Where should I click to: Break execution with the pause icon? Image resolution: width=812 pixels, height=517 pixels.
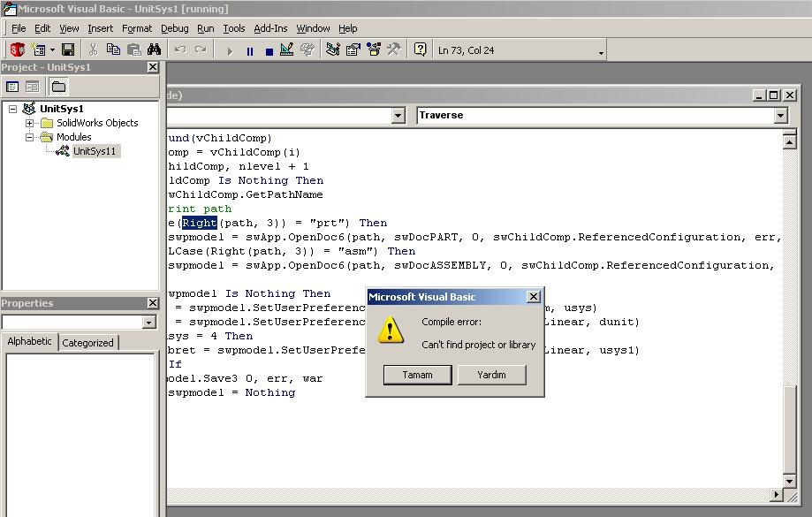coord(249,50)
